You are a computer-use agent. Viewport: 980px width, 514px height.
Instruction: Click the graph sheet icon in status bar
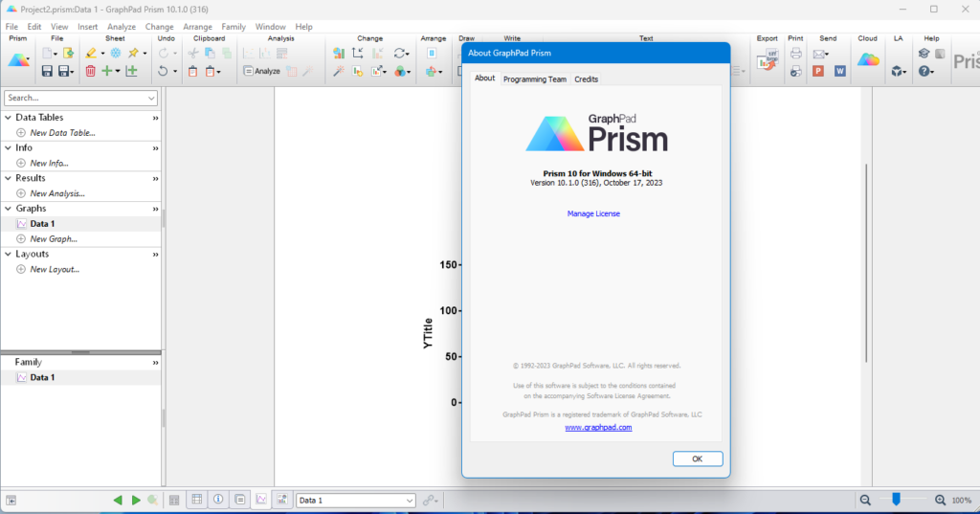[x=261, y=500]
